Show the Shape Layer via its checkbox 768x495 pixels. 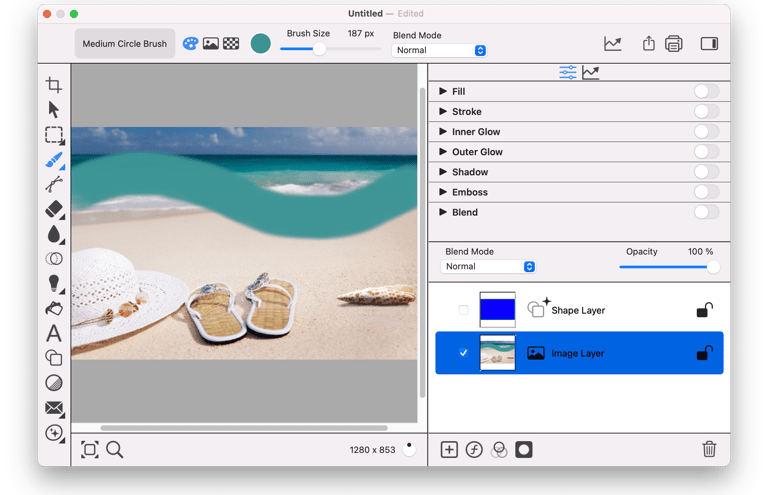click(463, 310)
